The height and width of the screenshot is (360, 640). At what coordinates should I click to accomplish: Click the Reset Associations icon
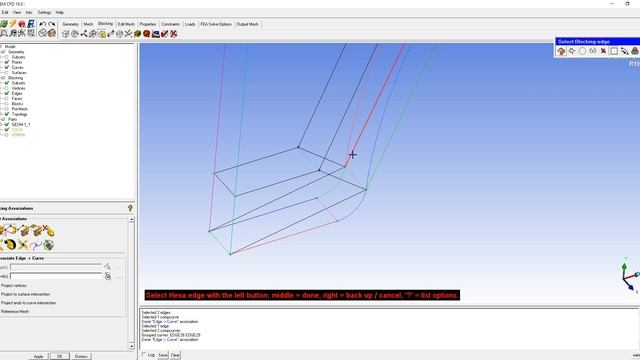point(11,245)
